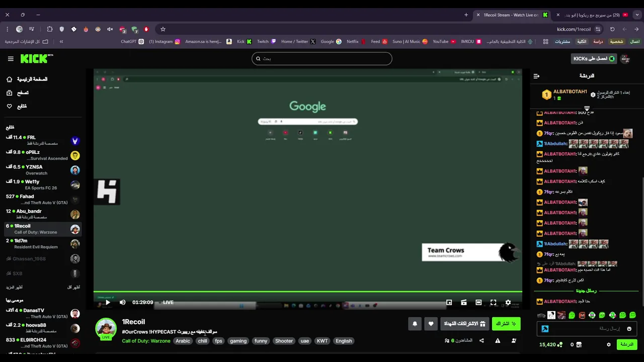Image resolution: width=644 pixels, height=362 pixels.
Task: Click the Arabic tag
Action: (183, 341)
